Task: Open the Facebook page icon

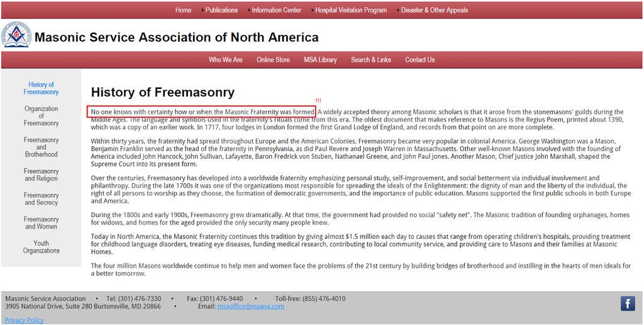Action: [x=628, y=304]
